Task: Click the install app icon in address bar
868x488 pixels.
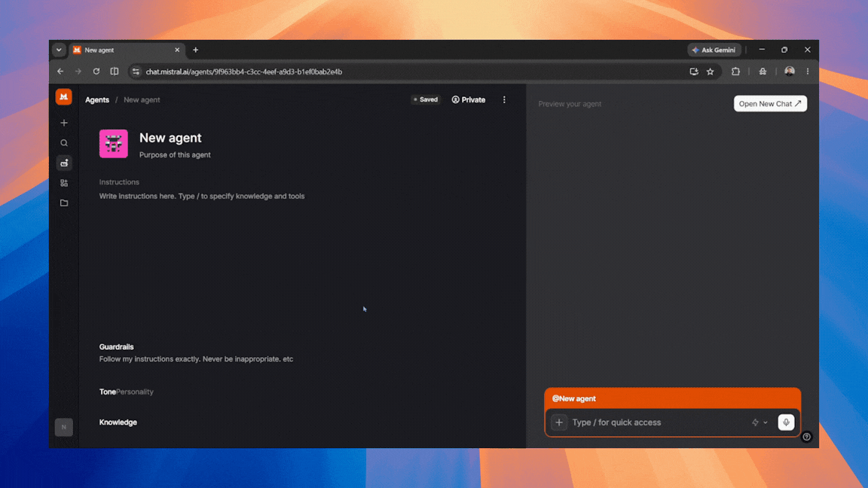Action: point(694,72)
